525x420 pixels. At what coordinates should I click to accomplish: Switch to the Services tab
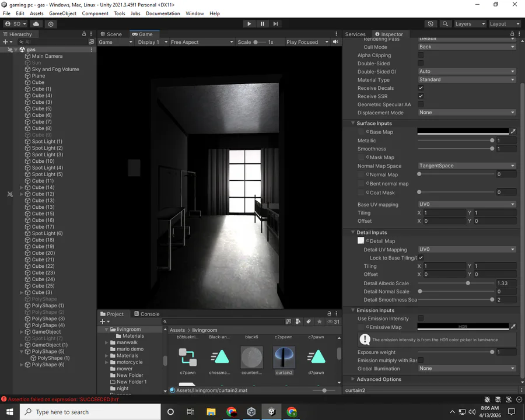(x=355, y=34)
